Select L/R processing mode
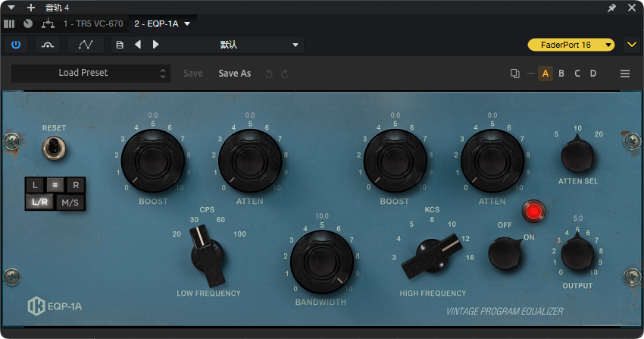This screenshot has height=339, width=644. pyautogui.click(x=40, y=202)
